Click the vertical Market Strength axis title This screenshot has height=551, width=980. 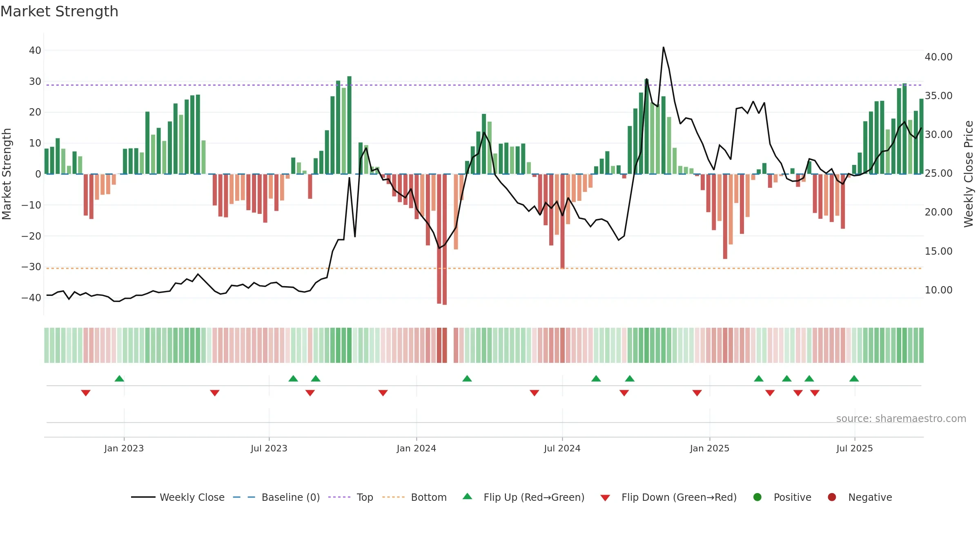[x=7, y=174]
